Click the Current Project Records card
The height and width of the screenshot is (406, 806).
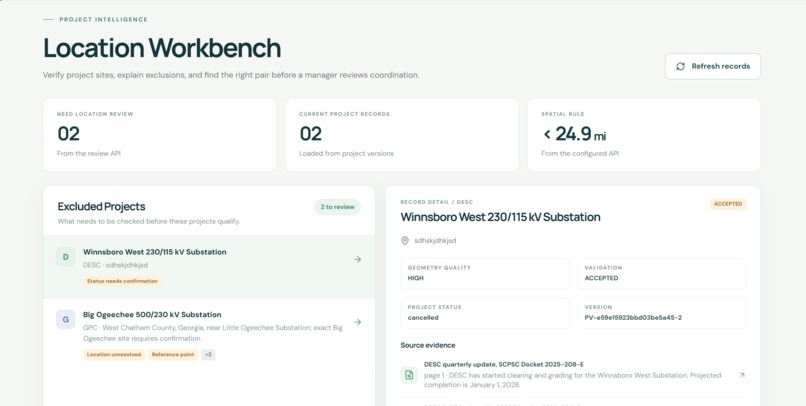[x=402, y=135]
